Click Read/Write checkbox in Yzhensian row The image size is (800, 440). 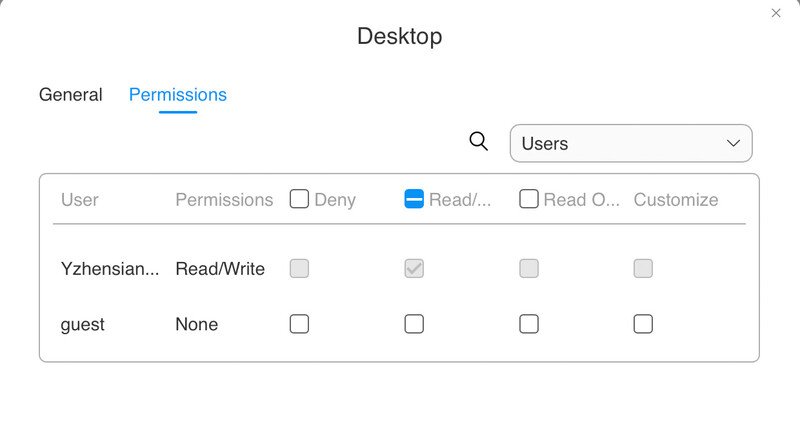(x=414, y=268)
